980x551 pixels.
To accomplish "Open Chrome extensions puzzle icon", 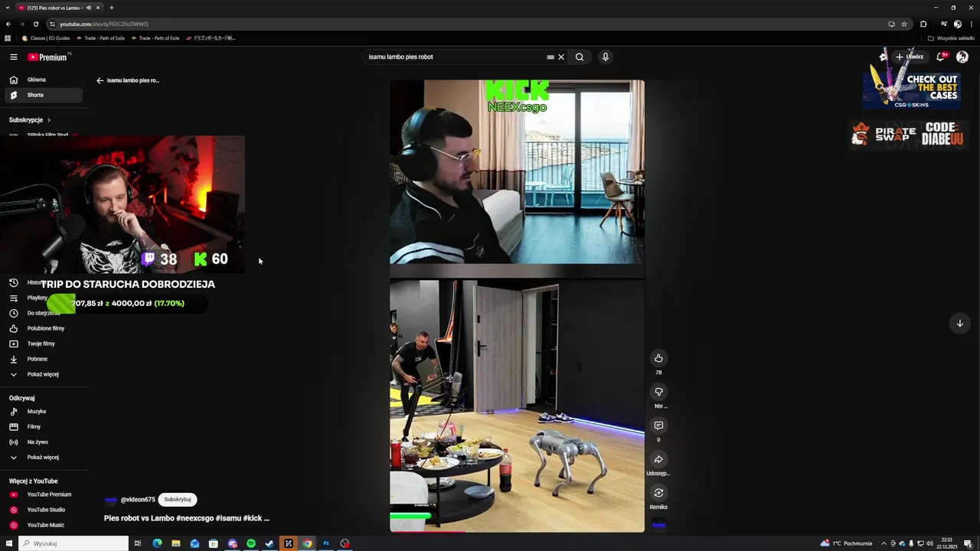I will (923, 24).
